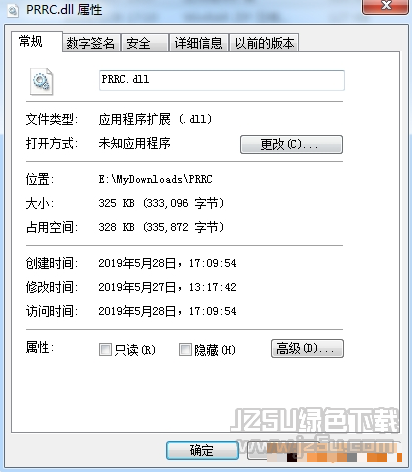The width and height of the screenshot is (412, 472).
Task: Enable the 只读(R) checkbox
Action: point(105,350)
